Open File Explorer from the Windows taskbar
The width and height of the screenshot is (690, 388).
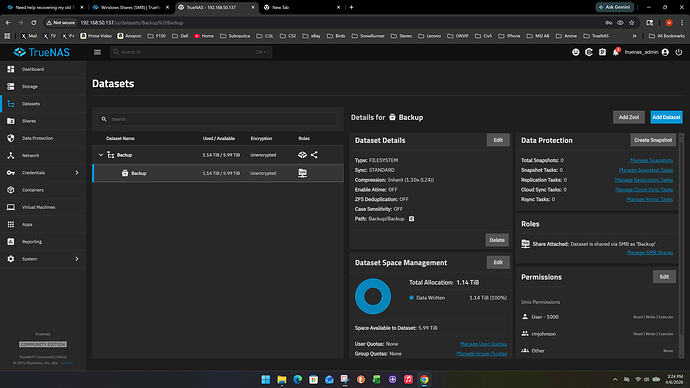pyautogui.click(x=282, y=379)
